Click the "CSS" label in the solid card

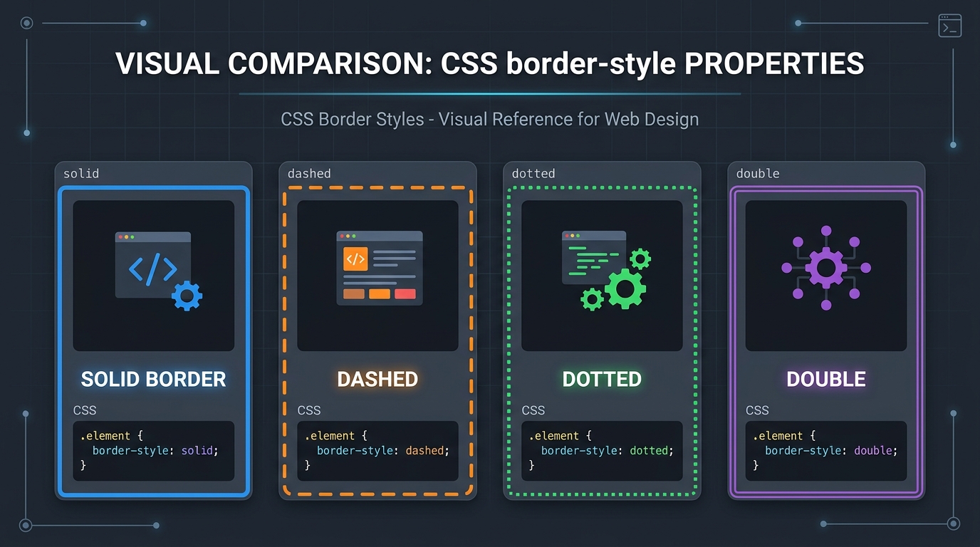coord(85,410)
